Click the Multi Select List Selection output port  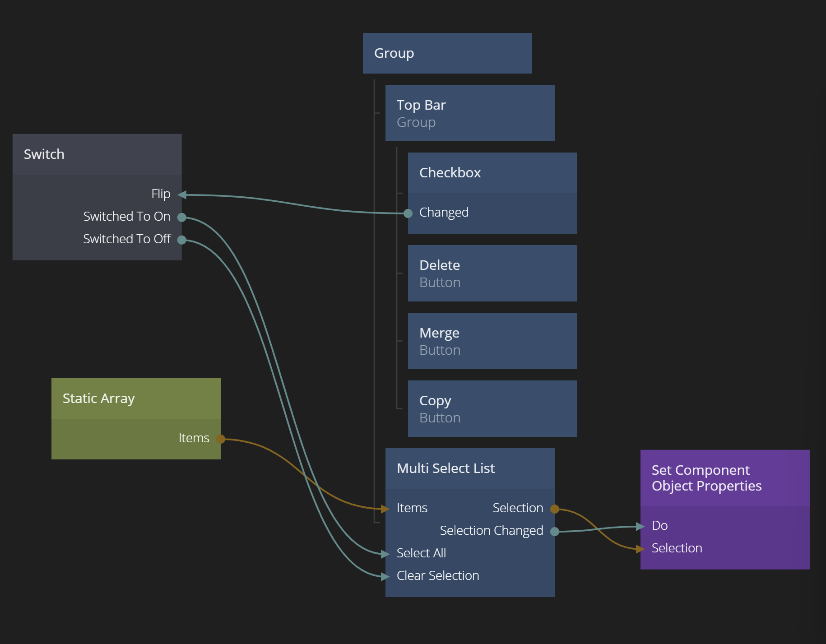(x=555, y=509)
